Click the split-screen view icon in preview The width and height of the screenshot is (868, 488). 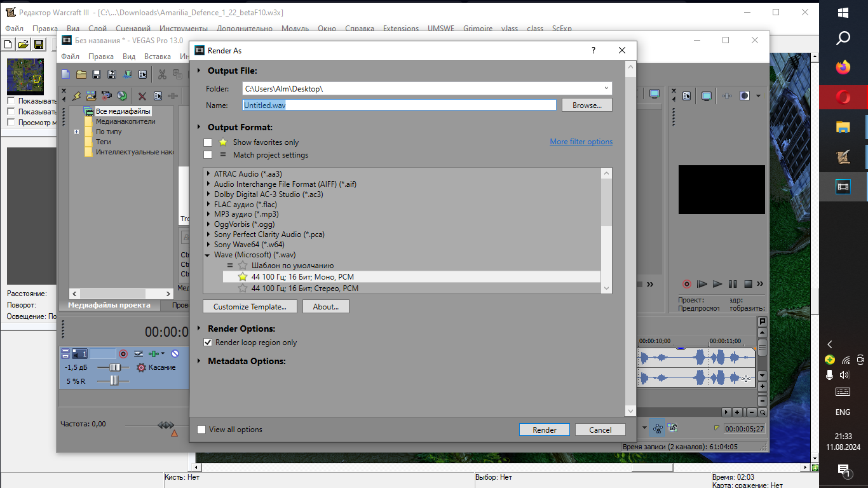tap(745, 96)
